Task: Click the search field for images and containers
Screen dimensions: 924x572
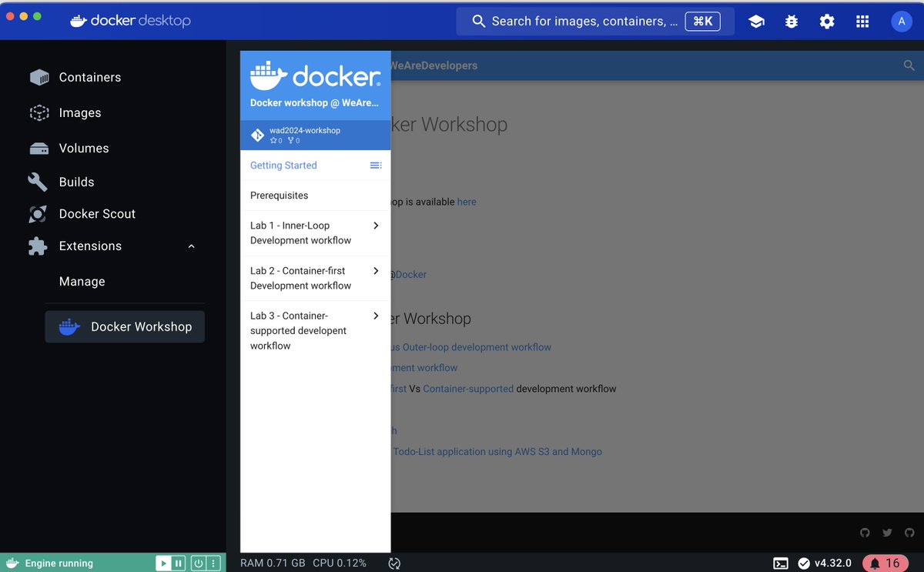Action: [595, 22]
